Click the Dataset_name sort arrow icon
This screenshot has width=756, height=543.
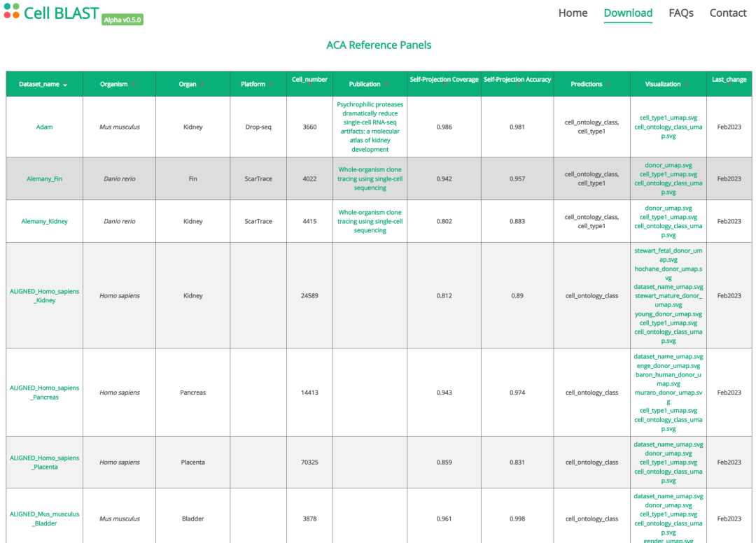click(x=65, y=85)
